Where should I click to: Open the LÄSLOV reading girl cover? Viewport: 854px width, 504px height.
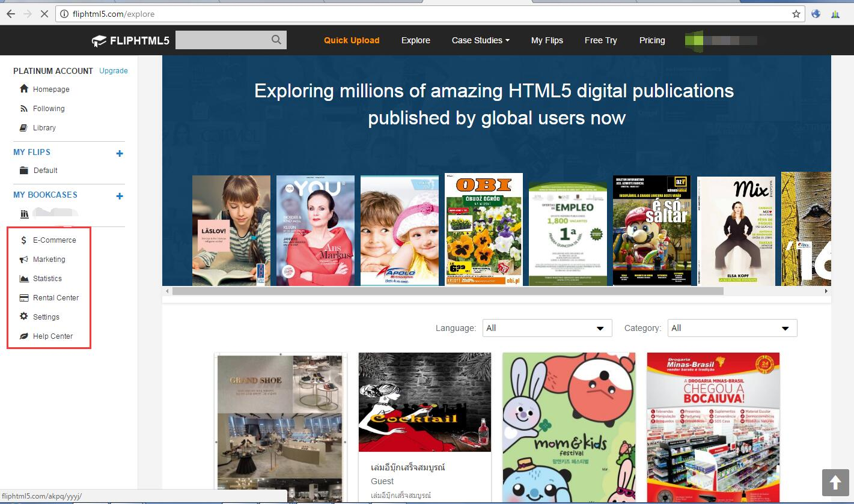tap(231, 231)
